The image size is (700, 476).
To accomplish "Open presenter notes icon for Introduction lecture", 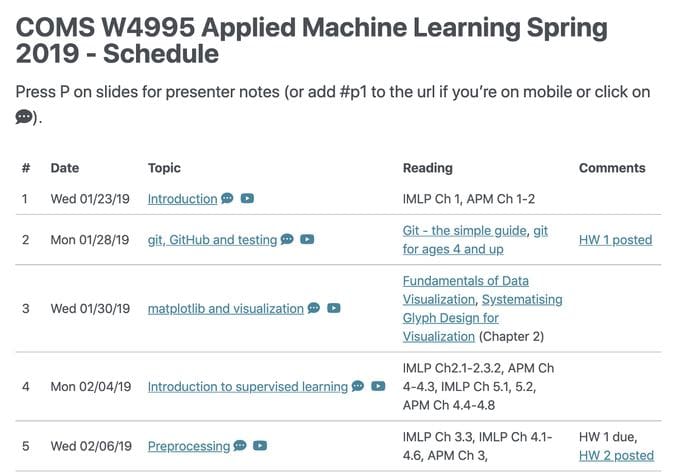I will point(227,198).
